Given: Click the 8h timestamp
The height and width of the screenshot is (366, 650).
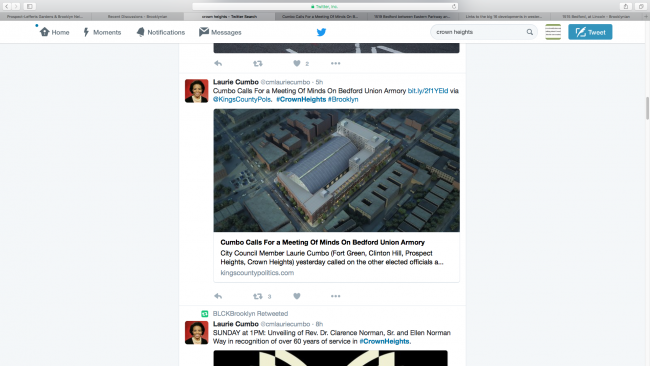Looking at the screenshot, I should [319, 324].
